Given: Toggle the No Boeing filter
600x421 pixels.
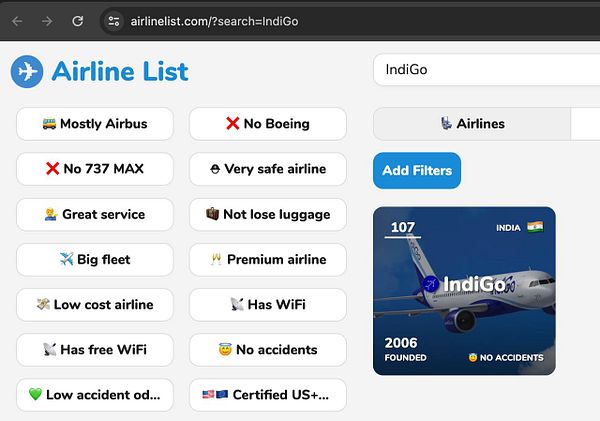Looking at the screenshot, I should 268,124.
